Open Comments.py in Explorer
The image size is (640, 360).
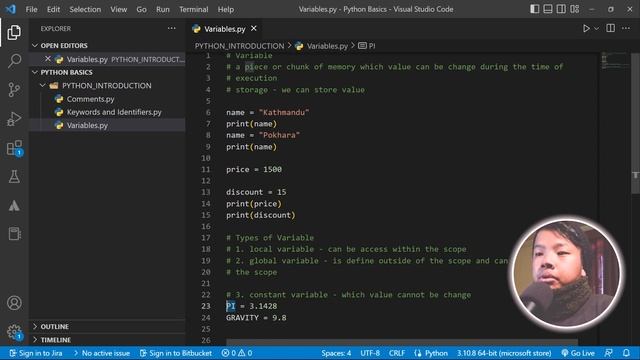pyautogui.click(x=90, y=99)
